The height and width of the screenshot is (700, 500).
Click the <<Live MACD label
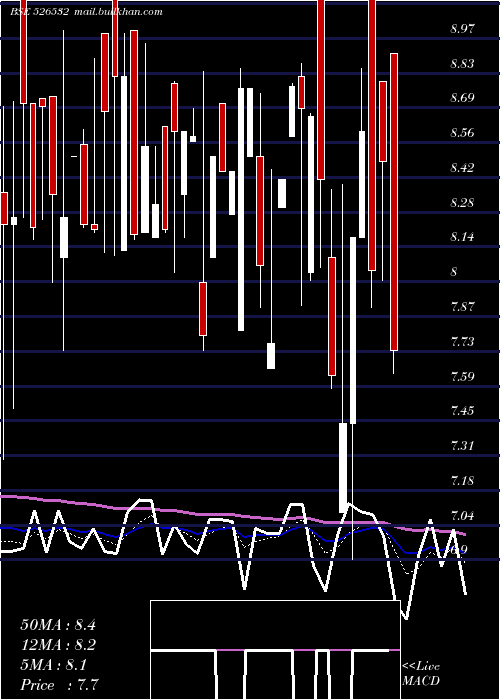click(421, 673)
